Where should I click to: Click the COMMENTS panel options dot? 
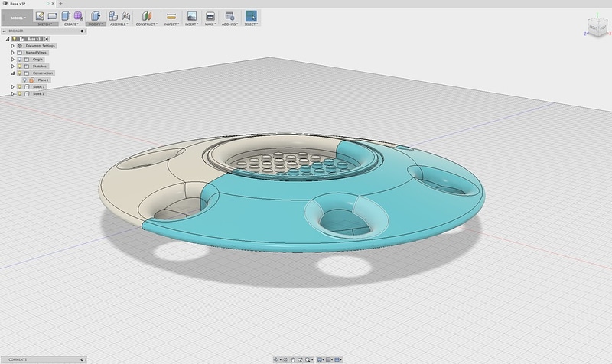click(x=82, y=359)
